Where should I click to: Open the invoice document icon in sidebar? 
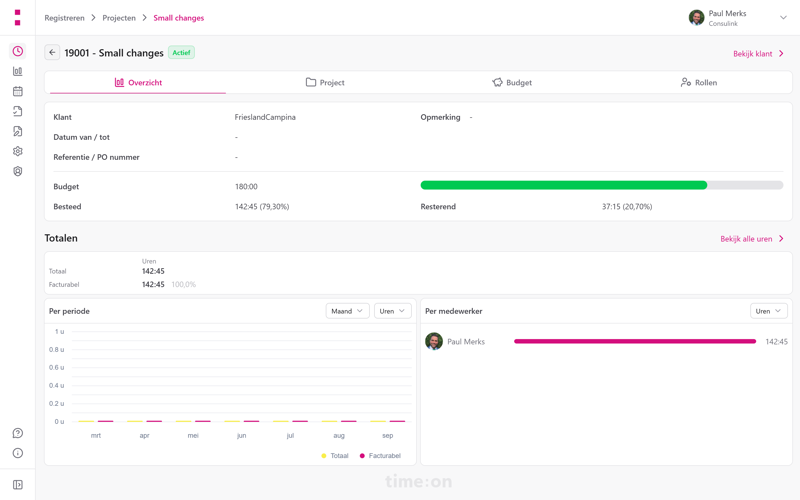17,131
